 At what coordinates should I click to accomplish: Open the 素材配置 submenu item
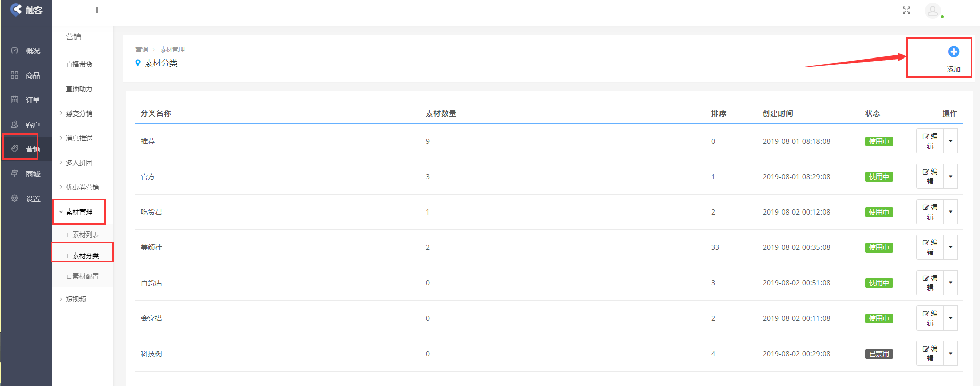tap(83, 276)
